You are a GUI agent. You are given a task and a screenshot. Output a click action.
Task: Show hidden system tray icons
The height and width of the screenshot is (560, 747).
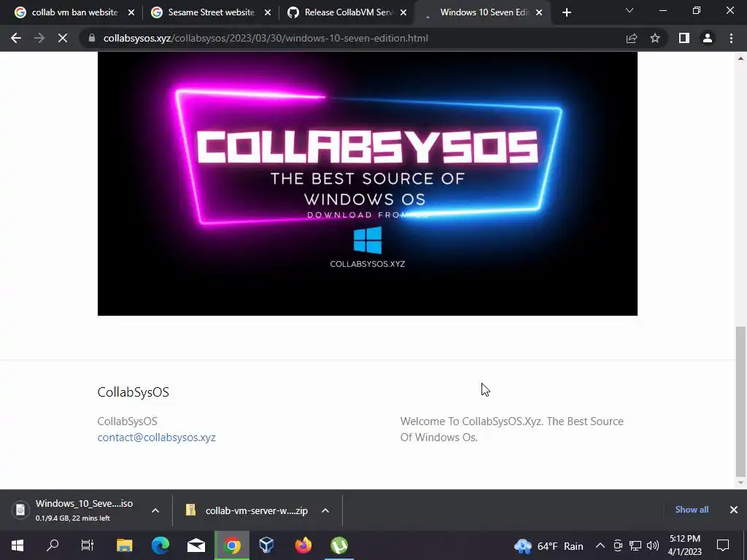coord(600,545)
